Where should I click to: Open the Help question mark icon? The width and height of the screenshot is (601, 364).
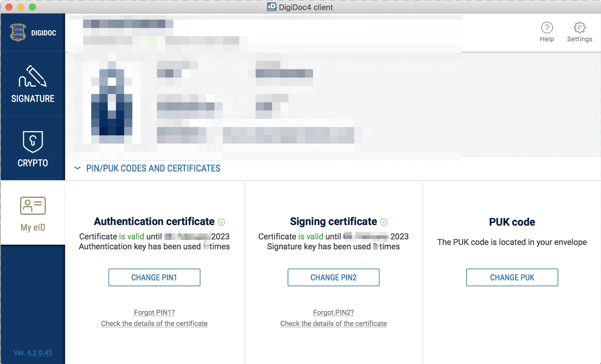(547, 28)
